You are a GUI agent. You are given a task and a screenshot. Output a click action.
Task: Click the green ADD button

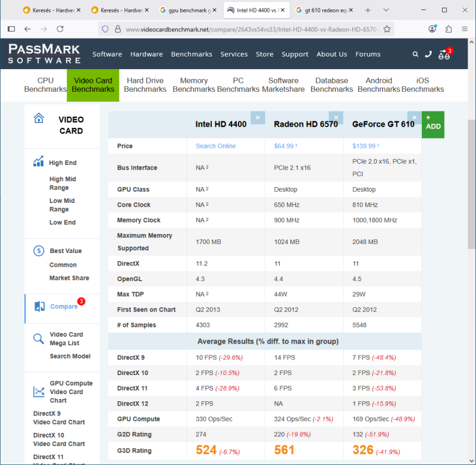(433, 124)
